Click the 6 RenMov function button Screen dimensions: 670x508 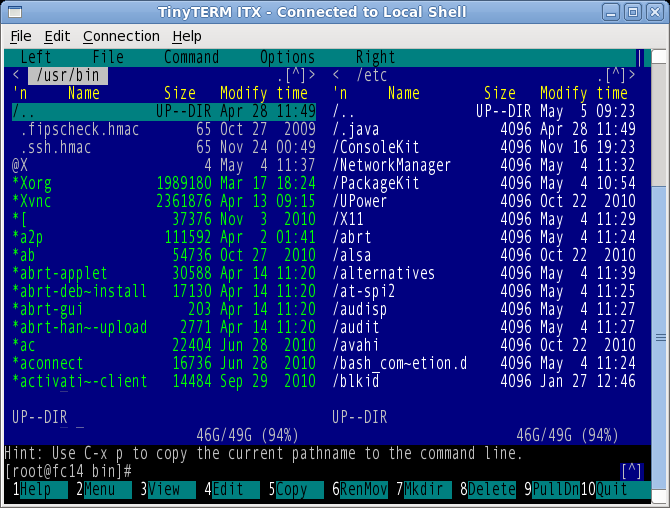click(x=360, y=489)
